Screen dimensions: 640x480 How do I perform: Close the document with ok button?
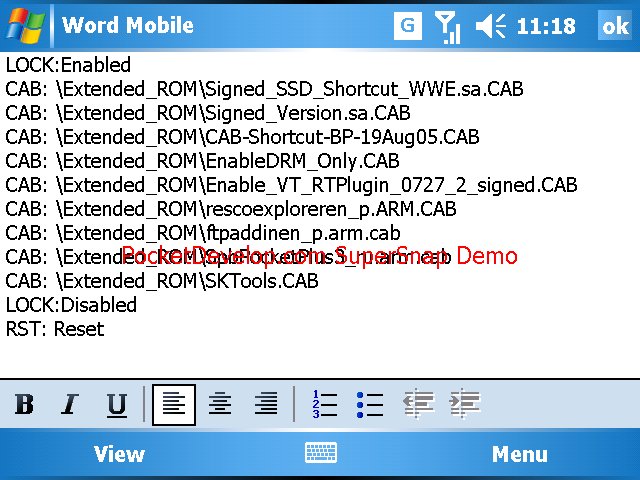(615, 26)
